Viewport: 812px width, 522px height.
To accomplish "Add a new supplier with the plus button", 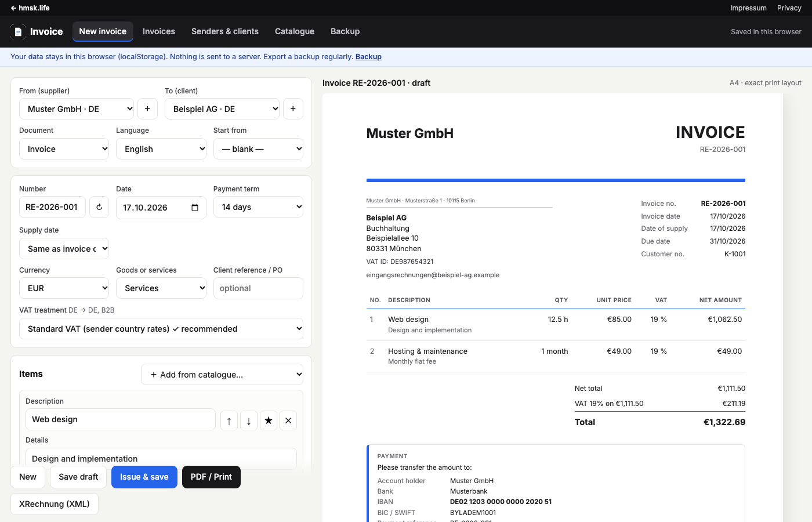I will tap(147, 109).
